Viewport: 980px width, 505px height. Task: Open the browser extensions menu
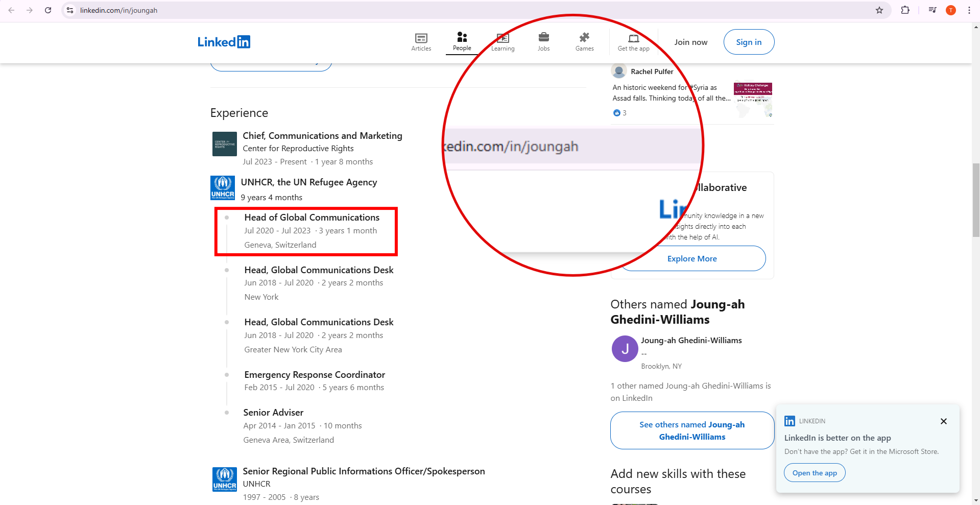[905, 10]
